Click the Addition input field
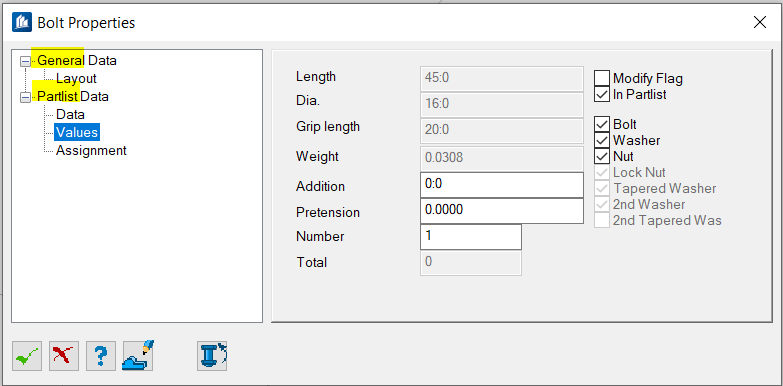Viewport: 783px width, 386px height. [x=502, y=185]
